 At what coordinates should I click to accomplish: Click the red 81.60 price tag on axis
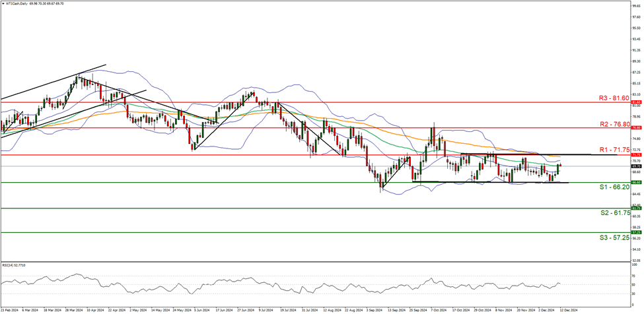point(637,103)
